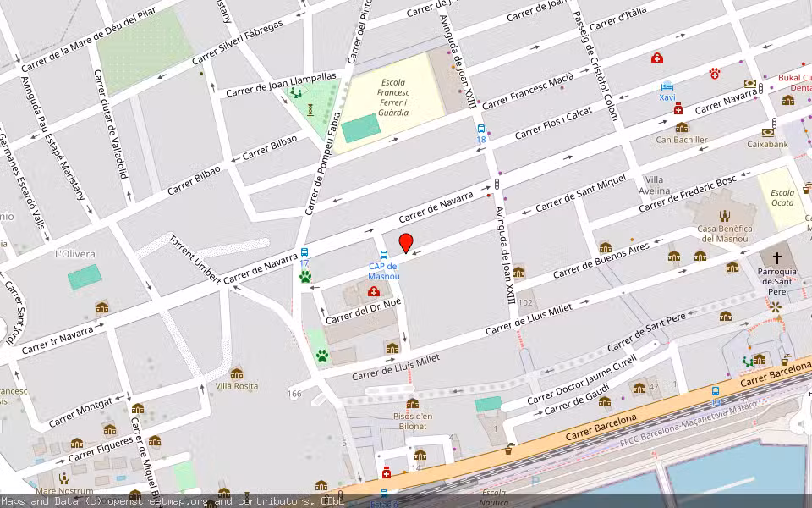Click the traffic light icon on Avinguda de Joan XXIII
The width and height of the screenshot is (812, 508).
tap(497, 184)
